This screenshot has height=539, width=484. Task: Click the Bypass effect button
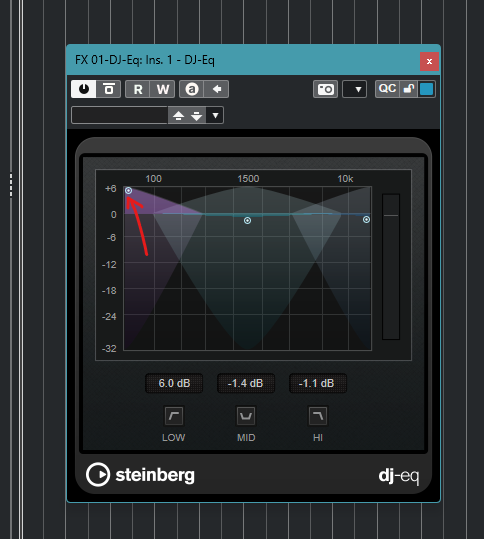(109, 89)
